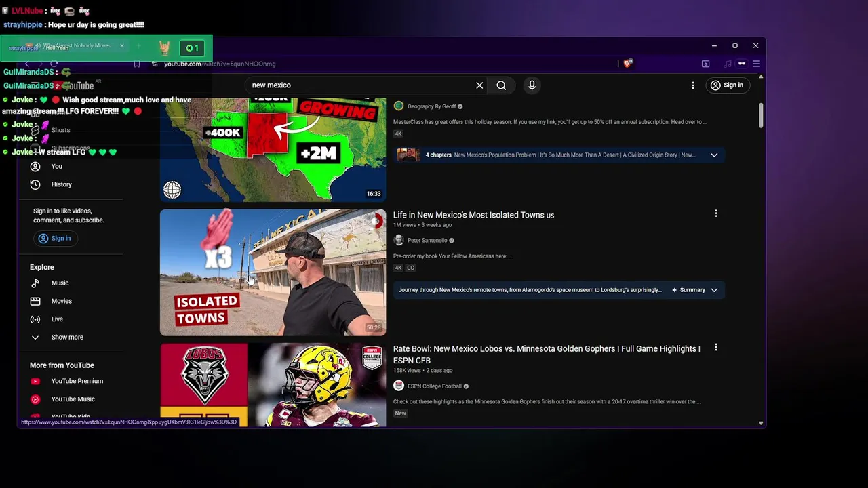Click the Summary label with sparkle
Image resolution: width=868 pixels, height=488 pixels.
688,290
